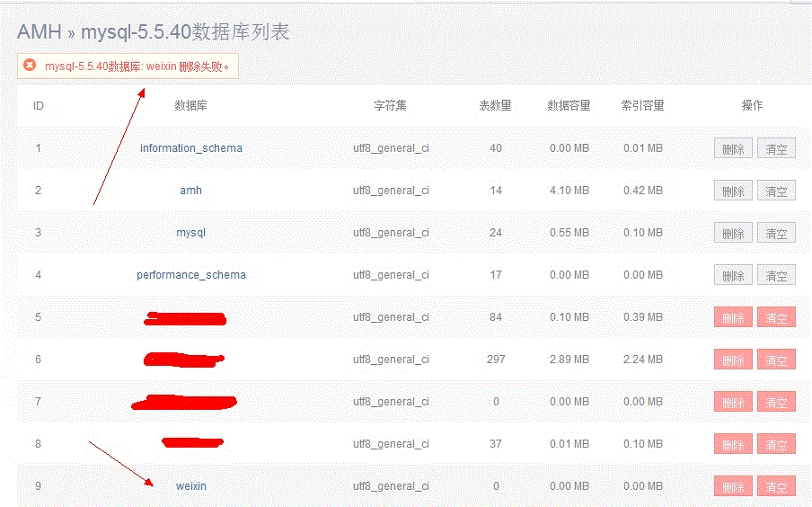The height and width of the screenshot is (507, 812).
Task: Delete the weixin database
Action: click(733, 487)
